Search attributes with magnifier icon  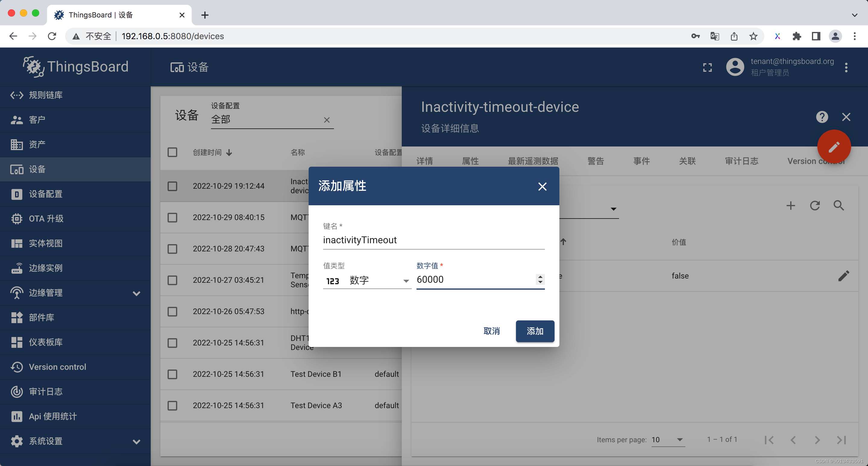[x=839, y=206]
